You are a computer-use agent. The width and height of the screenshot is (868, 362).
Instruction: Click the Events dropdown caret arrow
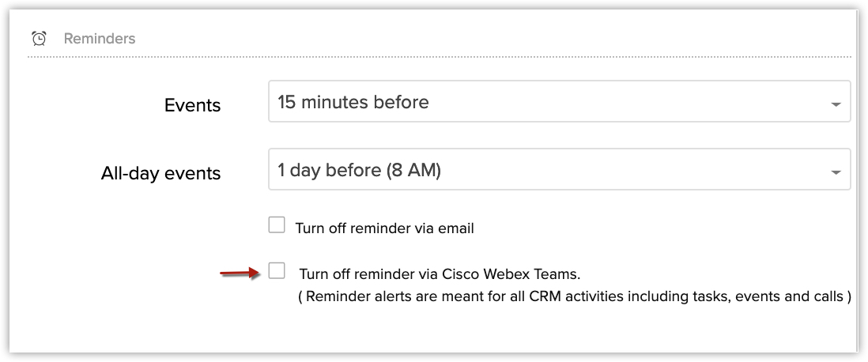click(836, 104)
